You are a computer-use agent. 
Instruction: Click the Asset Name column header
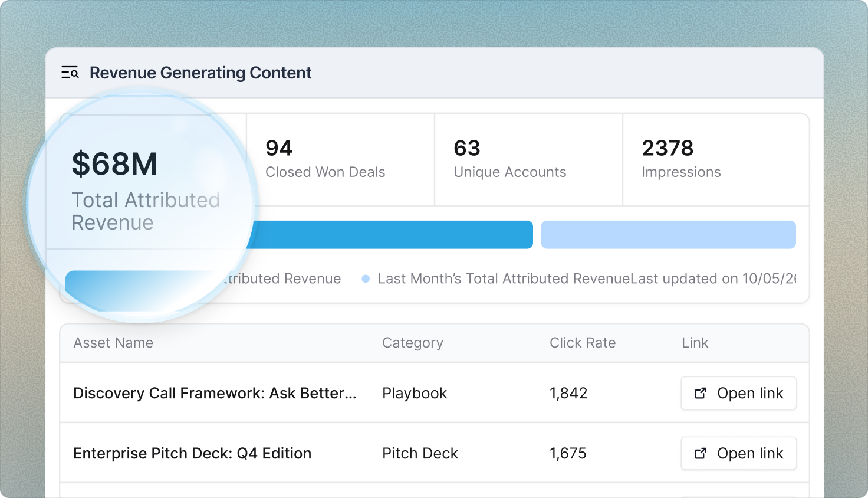coord(113,343)
